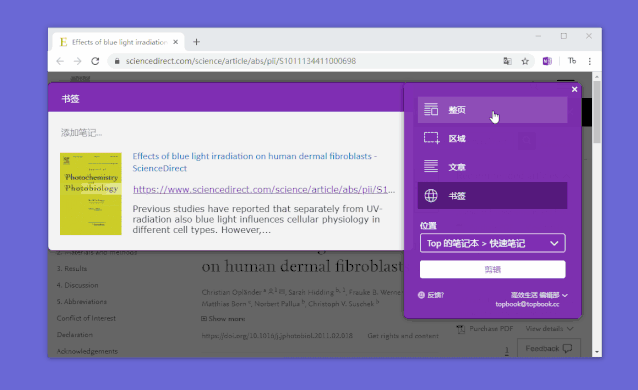
Task: Select the full page clip option
Action: tap(492, 110)
